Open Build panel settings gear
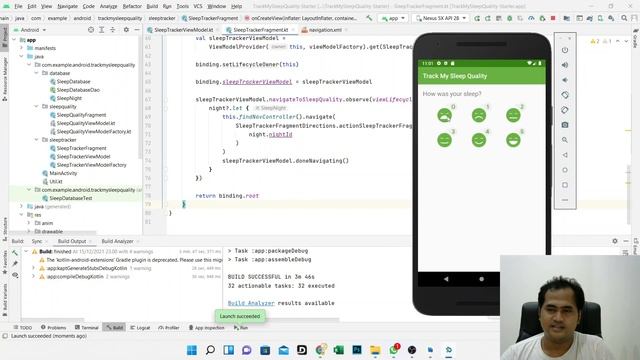This screenshot has width=640, height=360. point(615,241)
